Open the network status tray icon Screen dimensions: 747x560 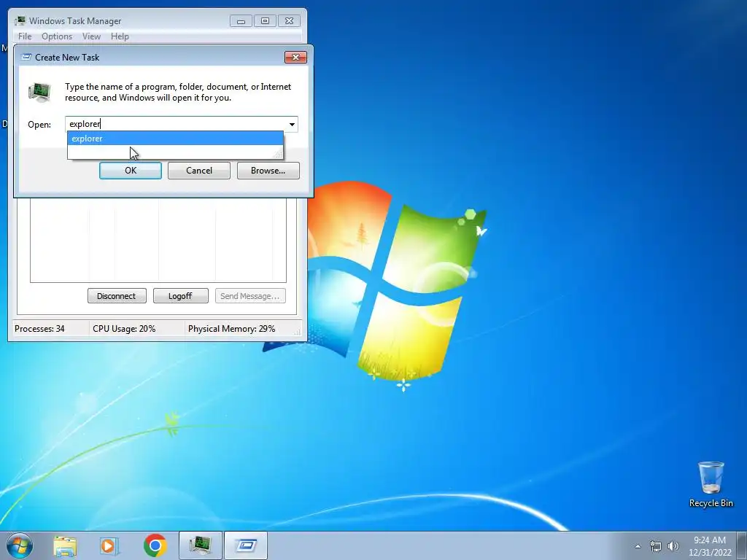[x=656, y=547]
